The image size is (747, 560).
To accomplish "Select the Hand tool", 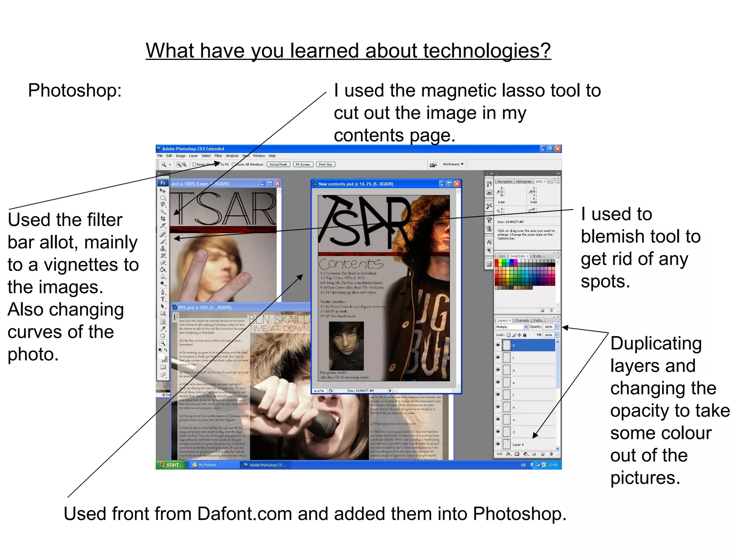I will (163, 335).
